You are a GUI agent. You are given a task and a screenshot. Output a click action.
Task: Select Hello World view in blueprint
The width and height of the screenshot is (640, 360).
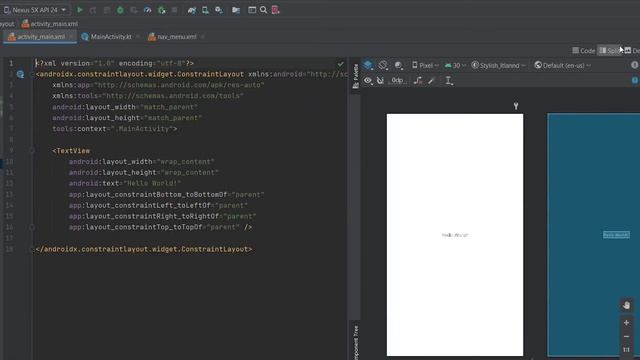click(x=616, y=235)
